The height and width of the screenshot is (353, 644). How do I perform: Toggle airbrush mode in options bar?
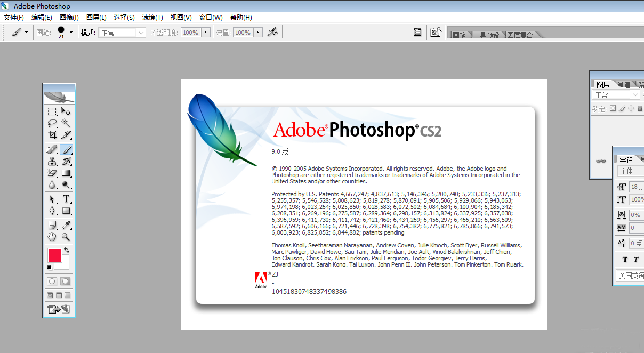coord(272,33)
